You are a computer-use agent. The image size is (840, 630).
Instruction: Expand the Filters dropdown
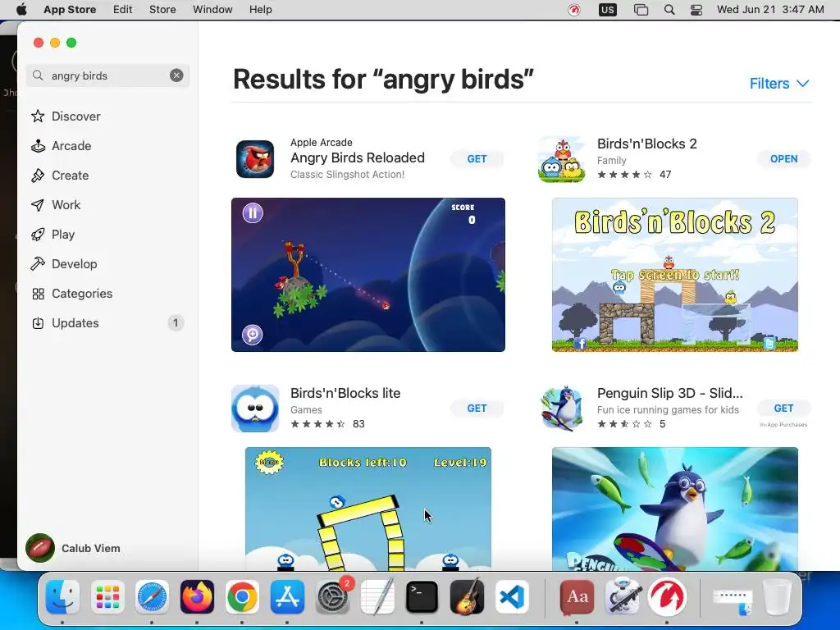pyautogui.click(x=779, y=84)
